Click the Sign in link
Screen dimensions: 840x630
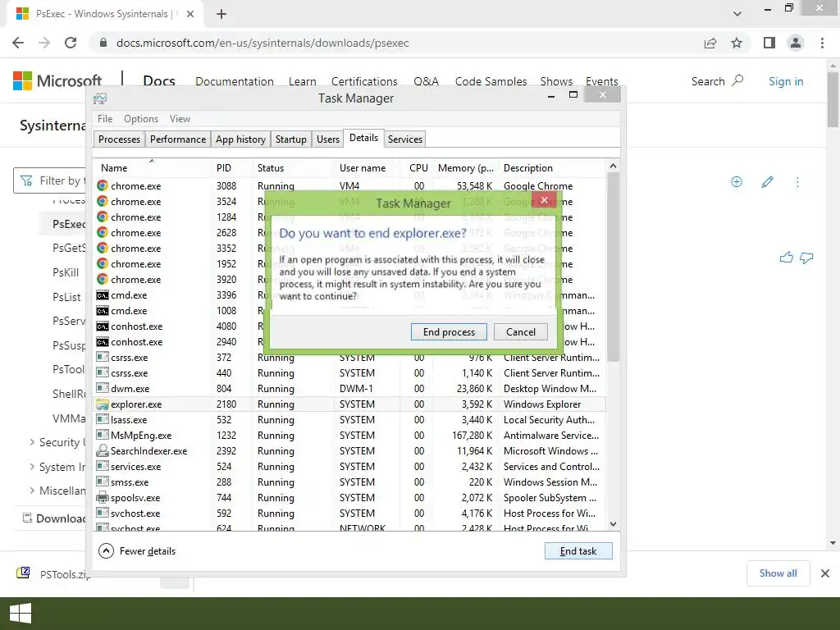tap(786, 81)
